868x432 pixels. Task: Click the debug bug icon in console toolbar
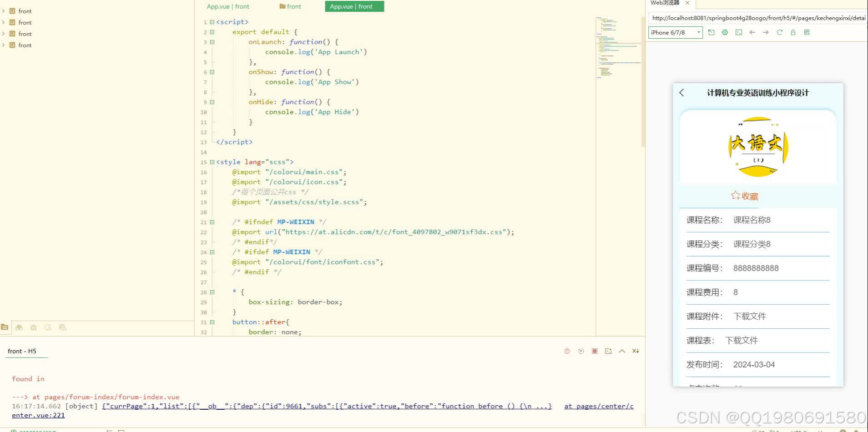pos(567,351)
